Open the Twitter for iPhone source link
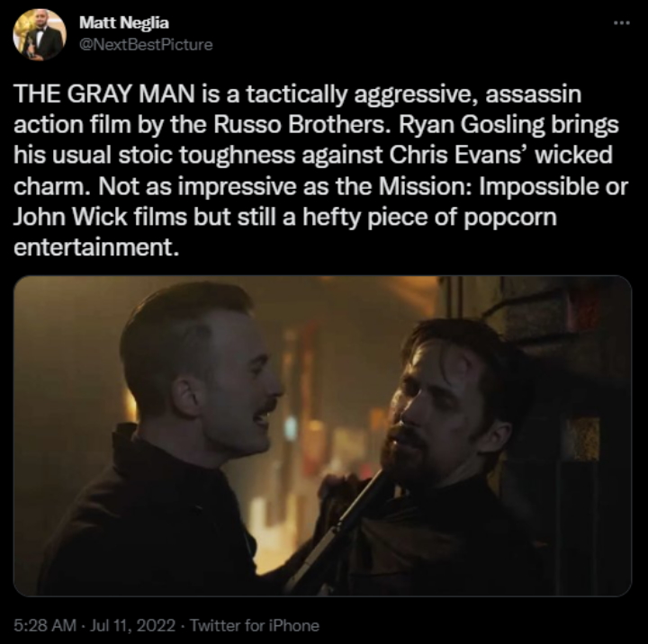The image size is (648, 644). (255, 625)
